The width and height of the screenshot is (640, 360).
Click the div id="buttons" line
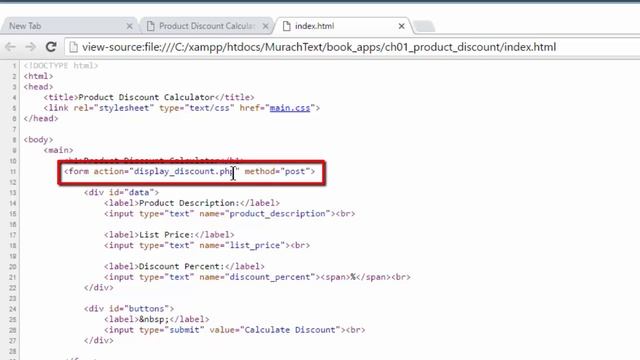(129, 309)
